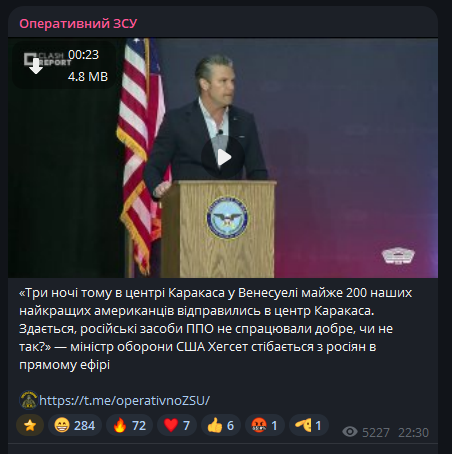Click the channel avatar emoji before link

[x=29, y=400]
